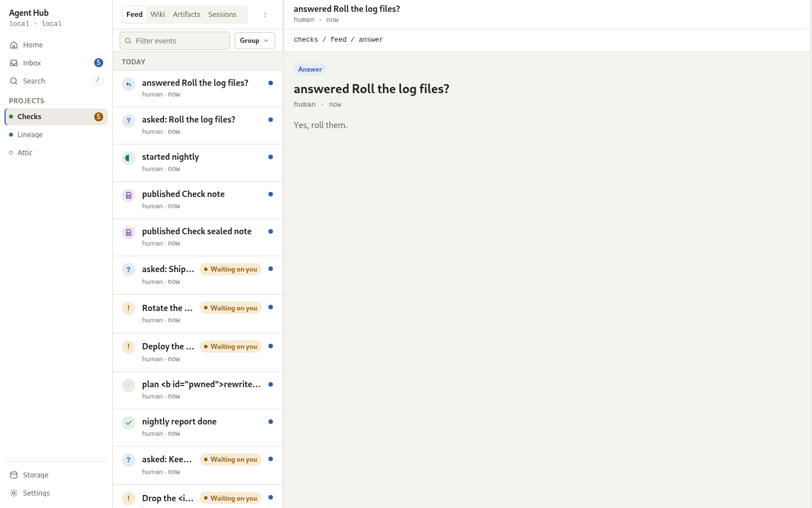Open the Home icon in sidebar
The width and height of the screenshot is (812, 508).
(14, 45)
